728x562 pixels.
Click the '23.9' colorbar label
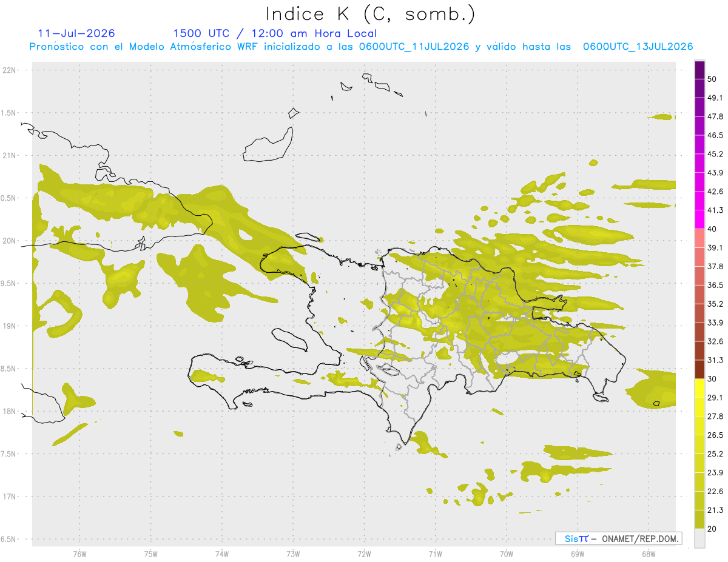click(715, 472)
